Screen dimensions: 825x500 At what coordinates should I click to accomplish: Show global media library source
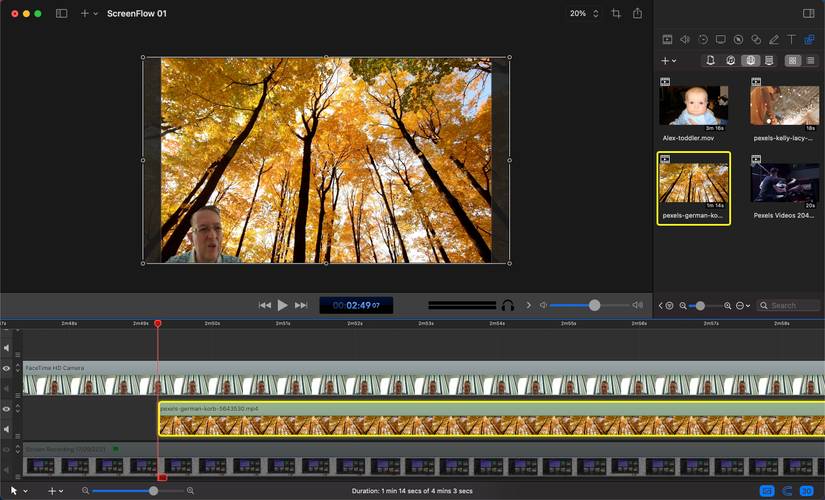tap(750, 61)
